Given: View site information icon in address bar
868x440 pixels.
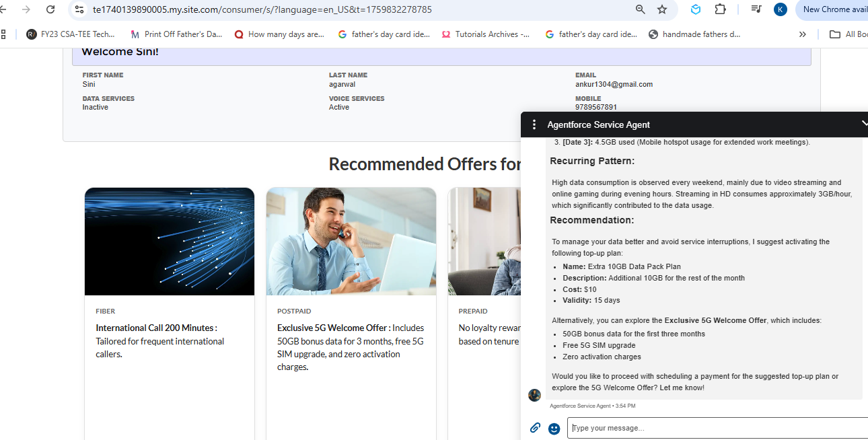Looking at the screenshot, I should pyautogui.click(x=79, y=9).
